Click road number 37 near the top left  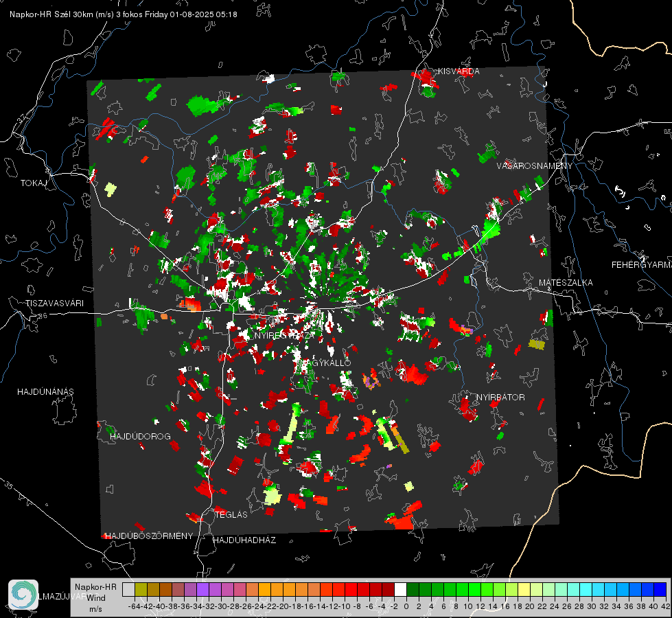(21, 117)
